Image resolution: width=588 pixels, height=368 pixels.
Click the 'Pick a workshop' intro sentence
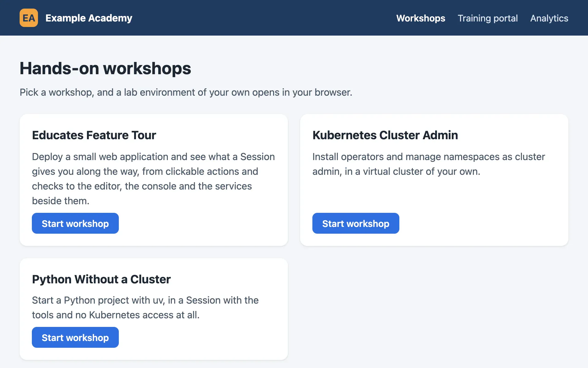(x=186, y=92)
